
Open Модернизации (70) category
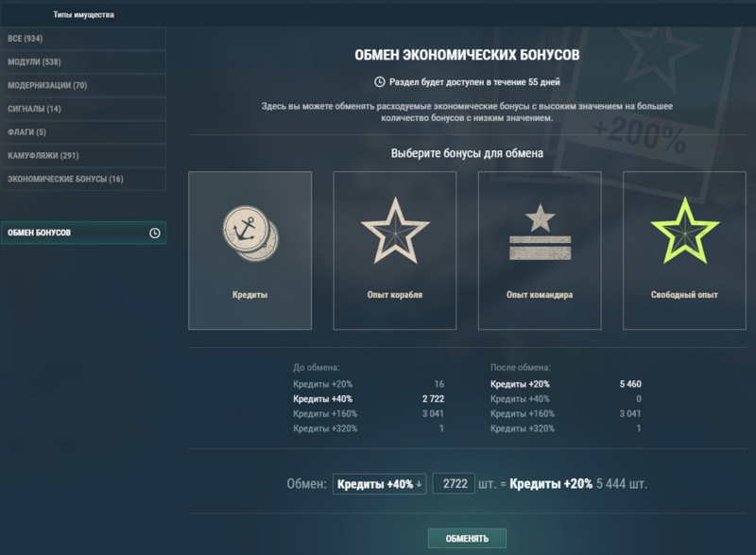pos(83,85)
